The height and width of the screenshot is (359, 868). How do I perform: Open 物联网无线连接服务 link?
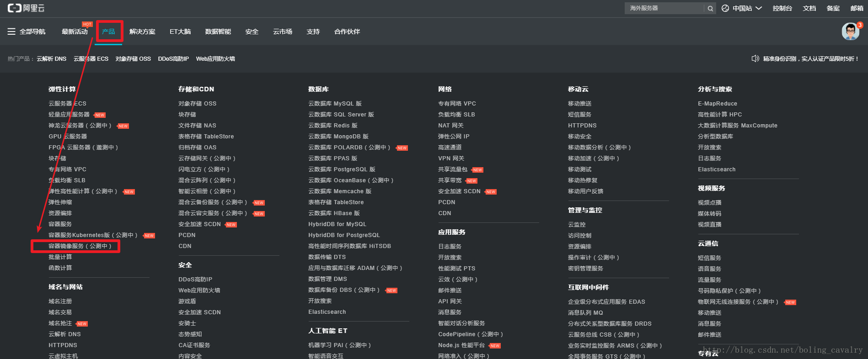point(738,302)
